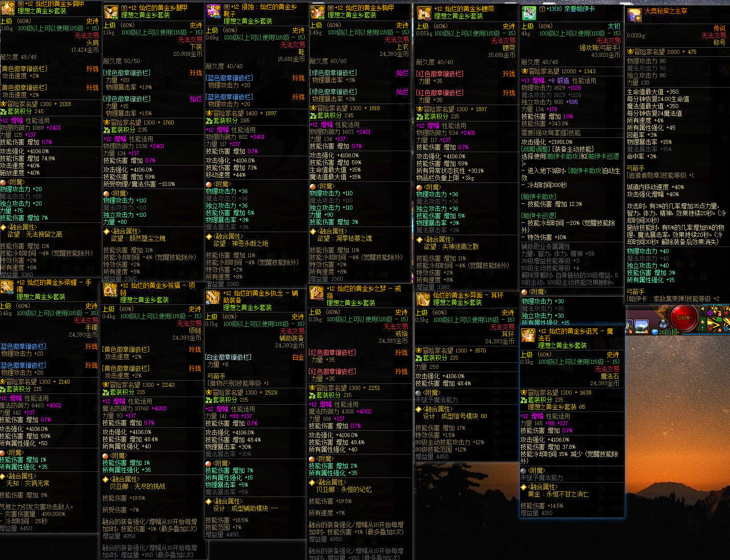Click the 黄金乡祝福 项链 necklace icon

point(111,290)
